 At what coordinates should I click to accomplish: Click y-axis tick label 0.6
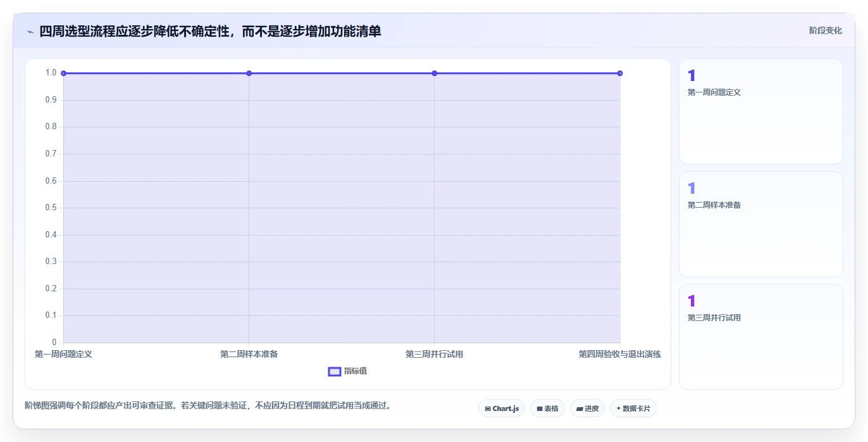coord(51,181)
